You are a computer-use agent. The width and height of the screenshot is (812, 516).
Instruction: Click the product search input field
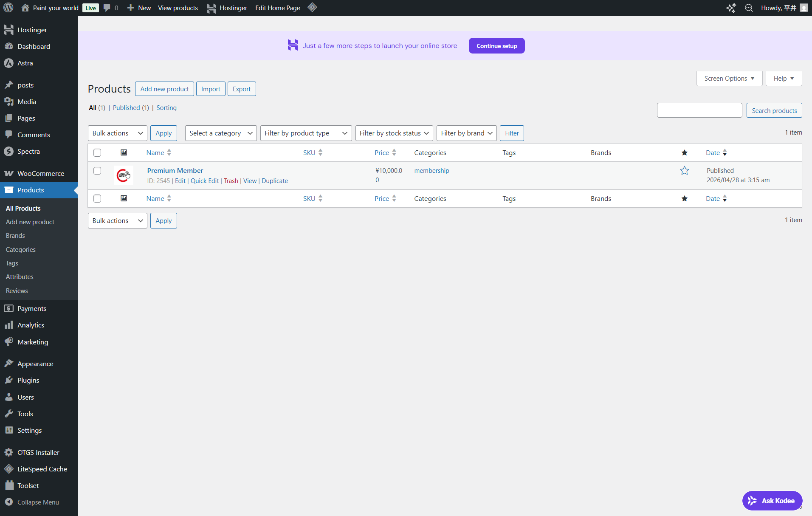[699, 110]
